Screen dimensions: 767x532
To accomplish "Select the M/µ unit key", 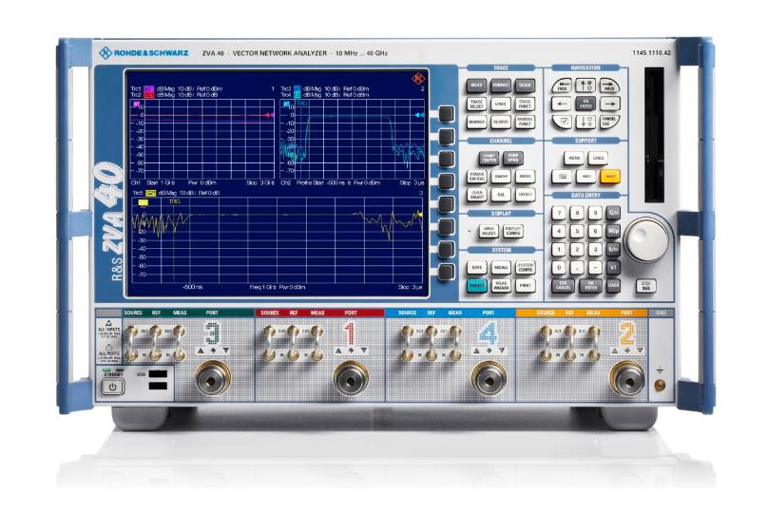I will tap(613, 231).
